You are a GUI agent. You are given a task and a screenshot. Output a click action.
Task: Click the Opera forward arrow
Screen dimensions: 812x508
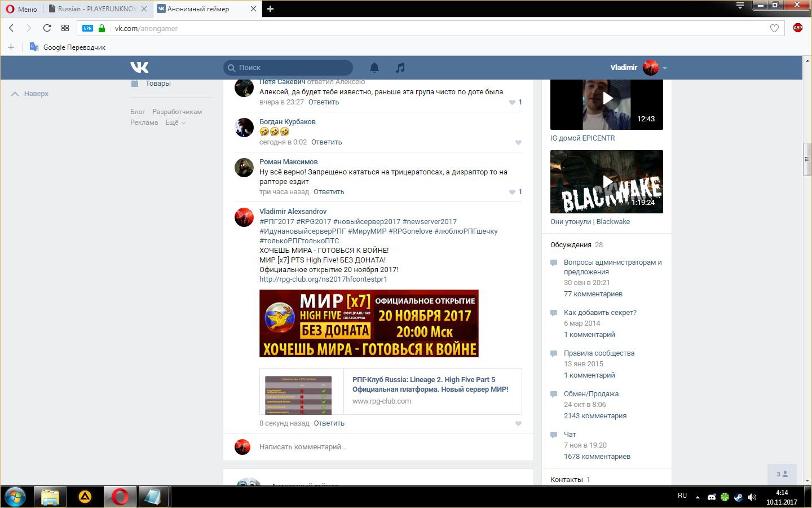[x=29, y=28]
